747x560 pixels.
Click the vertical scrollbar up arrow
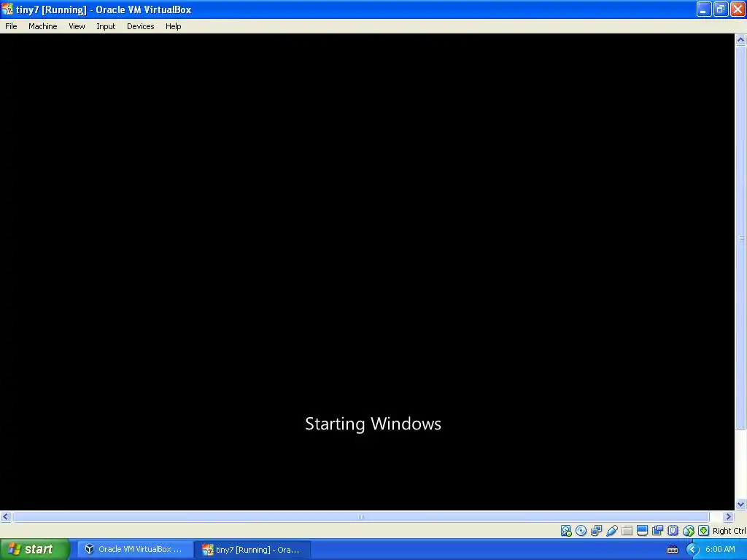click(x=740, y=40)
